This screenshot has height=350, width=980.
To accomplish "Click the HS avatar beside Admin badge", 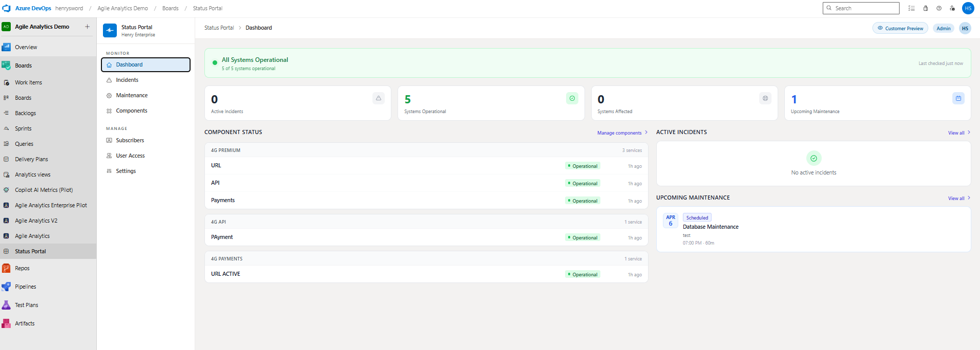I will pos(965,28).
